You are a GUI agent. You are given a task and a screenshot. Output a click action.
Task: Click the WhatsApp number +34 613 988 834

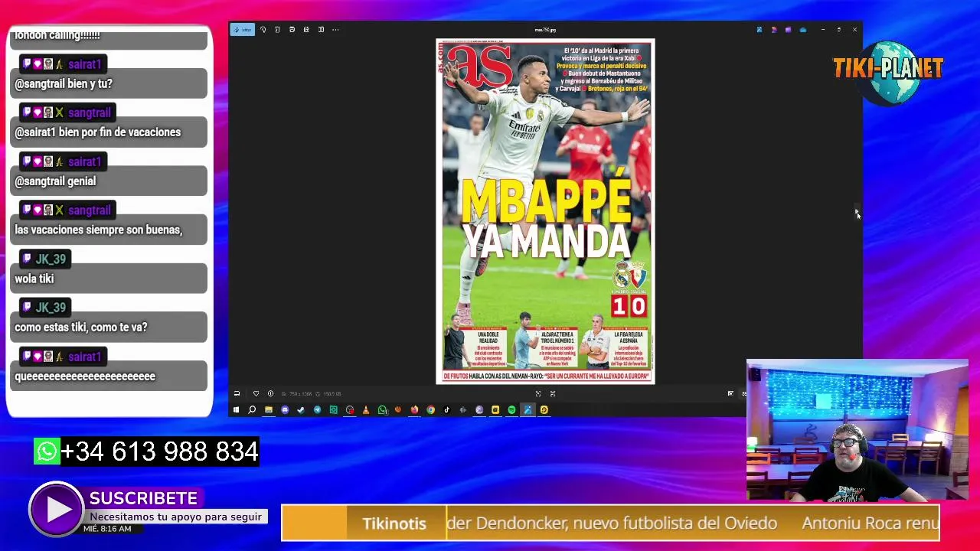159,452
